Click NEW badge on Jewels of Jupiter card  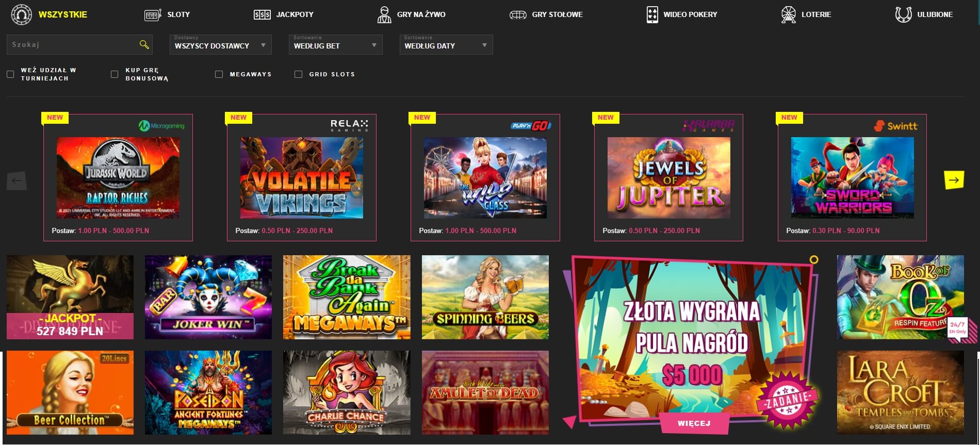point(606,118)
